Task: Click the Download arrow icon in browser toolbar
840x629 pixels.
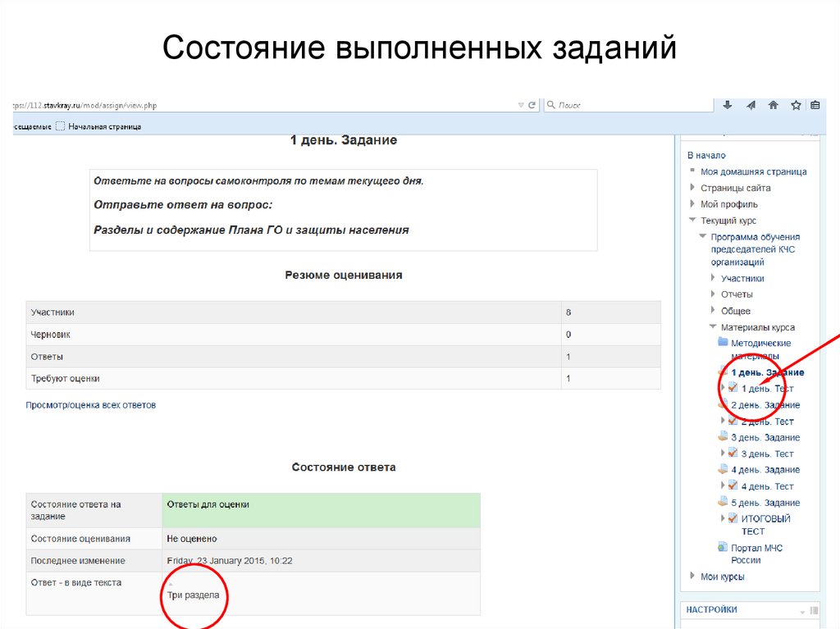Action: coord(727,105)
